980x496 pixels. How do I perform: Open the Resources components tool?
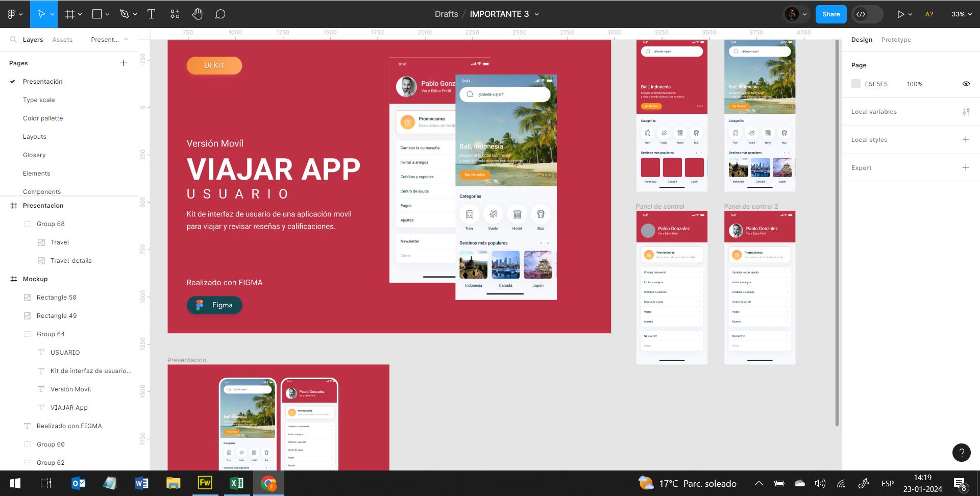click(175, 14)
